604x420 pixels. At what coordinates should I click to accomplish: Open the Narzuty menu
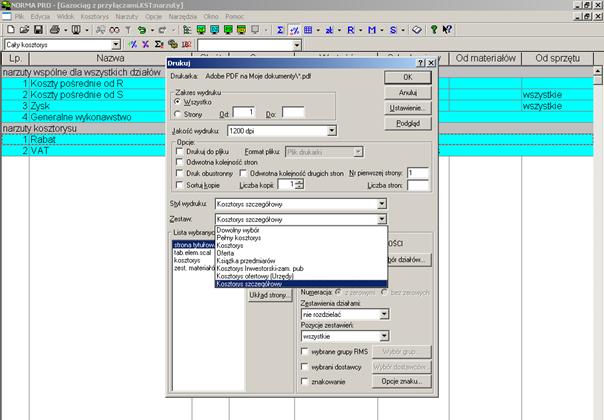[126, 19]
